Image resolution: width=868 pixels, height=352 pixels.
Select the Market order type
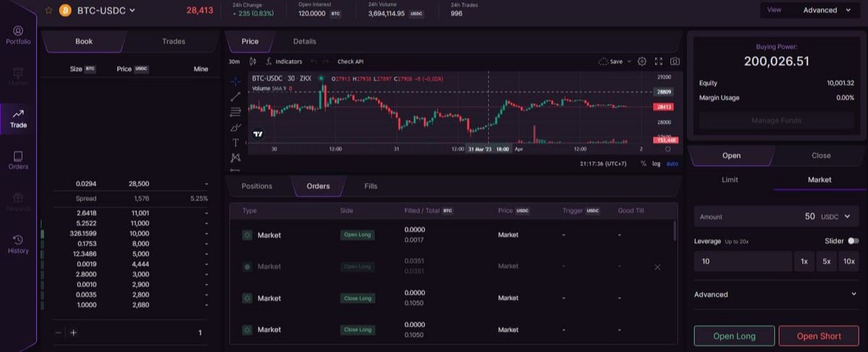pyautogui.click(x=820, y=180)
